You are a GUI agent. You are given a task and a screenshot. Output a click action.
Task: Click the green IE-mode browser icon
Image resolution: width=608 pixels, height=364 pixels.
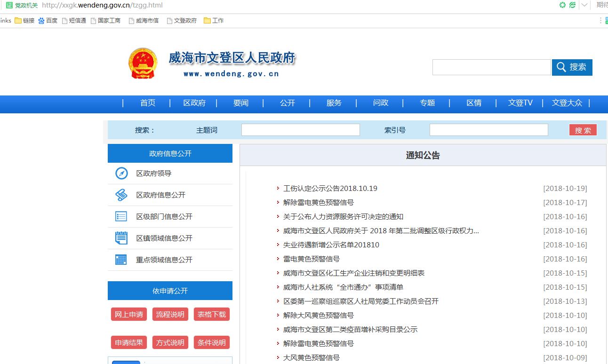(572, 5)
